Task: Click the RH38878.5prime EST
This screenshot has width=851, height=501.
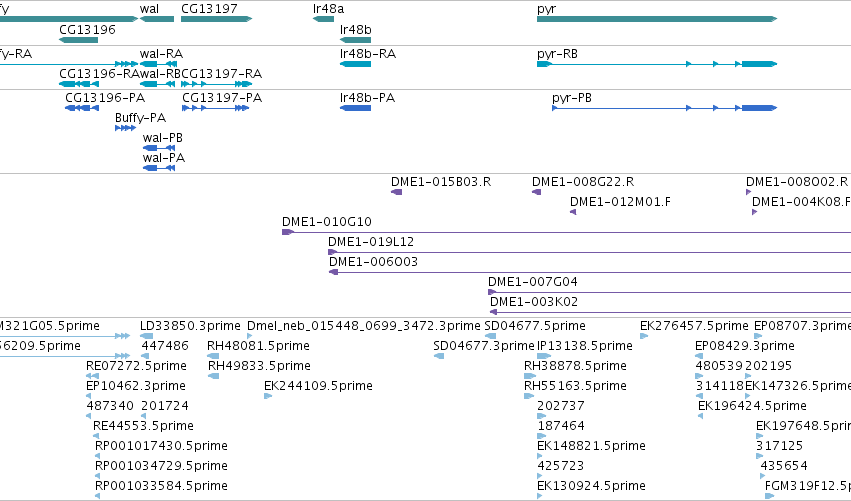Action: pos(530,376)
